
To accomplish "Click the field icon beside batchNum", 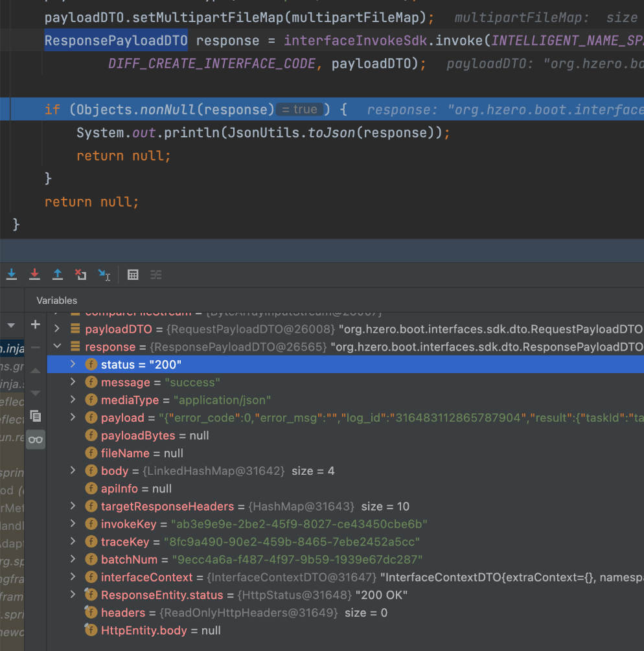I will [x=91, y=559].
